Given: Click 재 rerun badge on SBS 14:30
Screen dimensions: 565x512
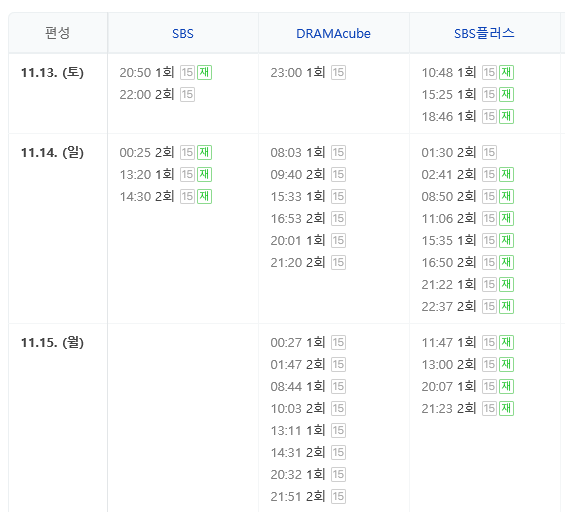Looking at the screenshot, I should coord(204,196).
